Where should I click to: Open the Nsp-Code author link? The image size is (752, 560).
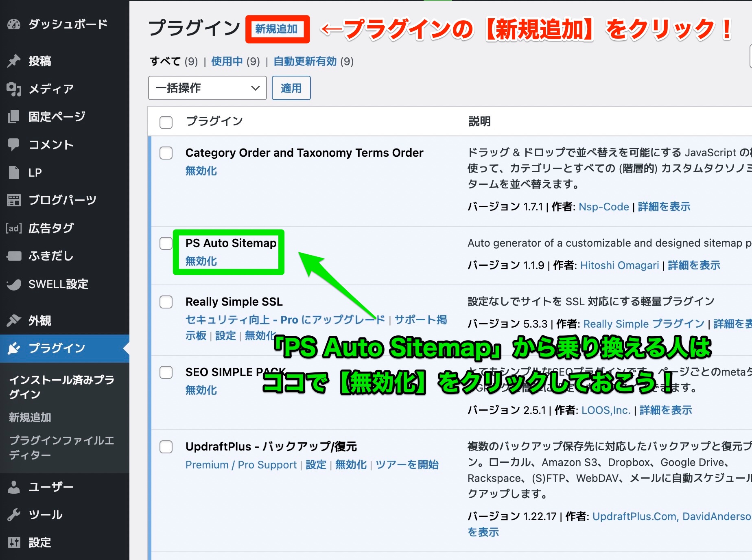tap(604, 207)
